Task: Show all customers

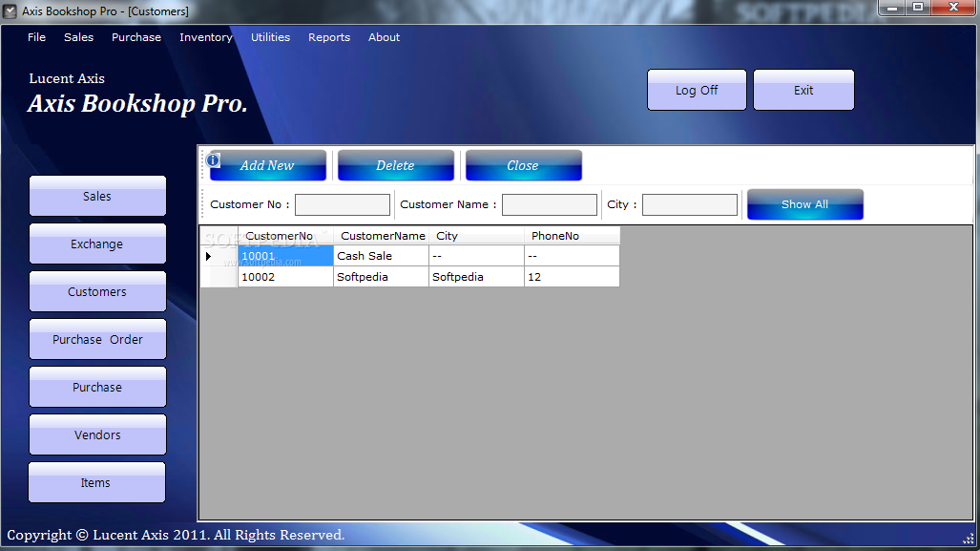Action: pos(805,204)
